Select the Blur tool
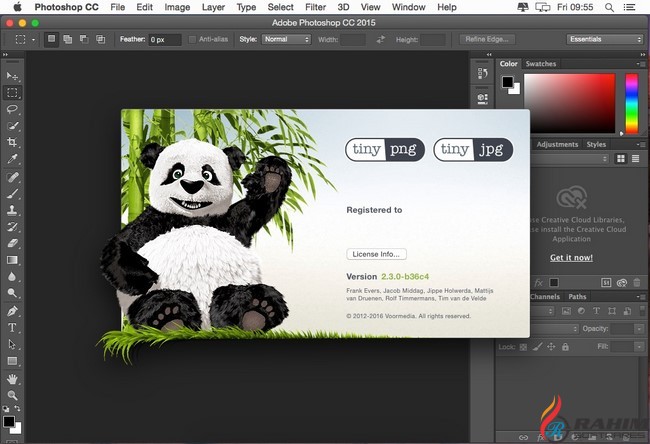This screenshot has width=650, height=444. [x=12, y=277]
